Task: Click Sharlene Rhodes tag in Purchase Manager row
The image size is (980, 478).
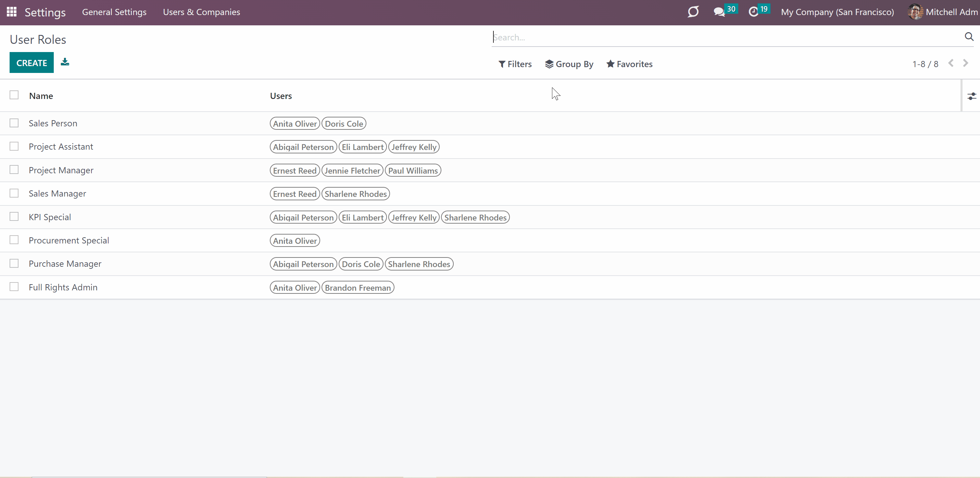Action: 419,264
